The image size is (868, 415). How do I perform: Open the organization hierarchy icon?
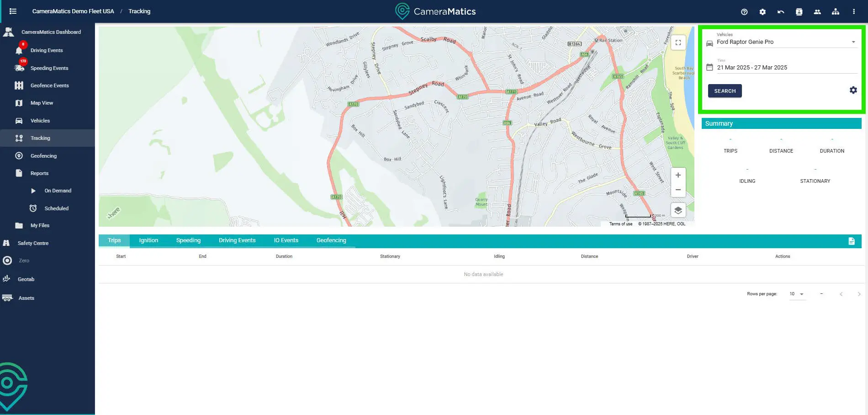pyautogui.click(x=836, y=12)
